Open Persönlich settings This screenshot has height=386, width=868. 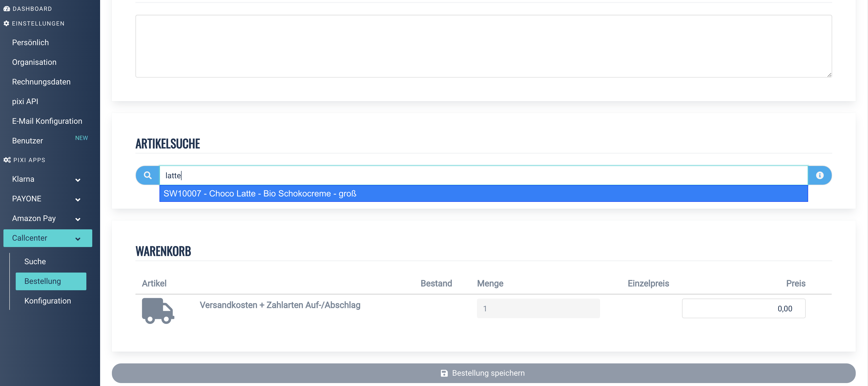(30, 42)
